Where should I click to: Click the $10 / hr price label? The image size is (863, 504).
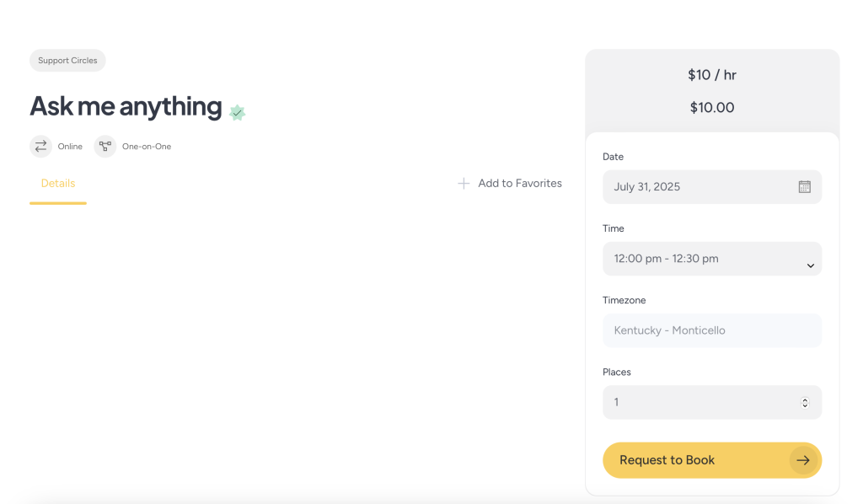tap(712, 75)
